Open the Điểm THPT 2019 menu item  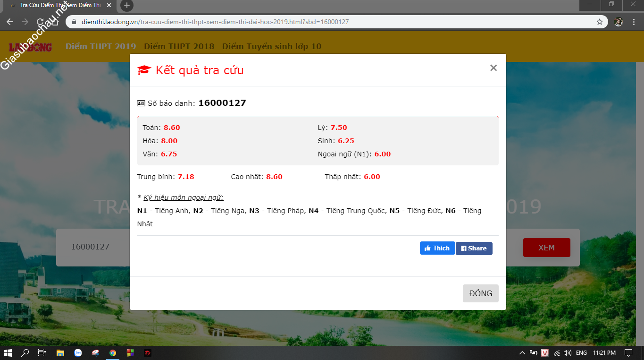click(100, 46)
